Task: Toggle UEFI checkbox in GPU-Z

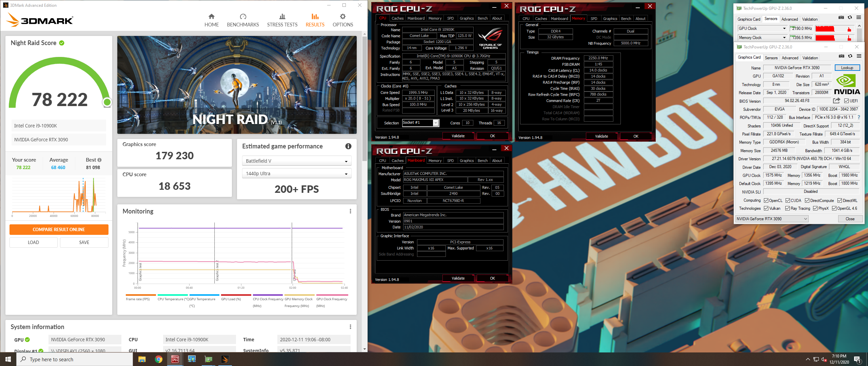Action: (x=846, y=101)
